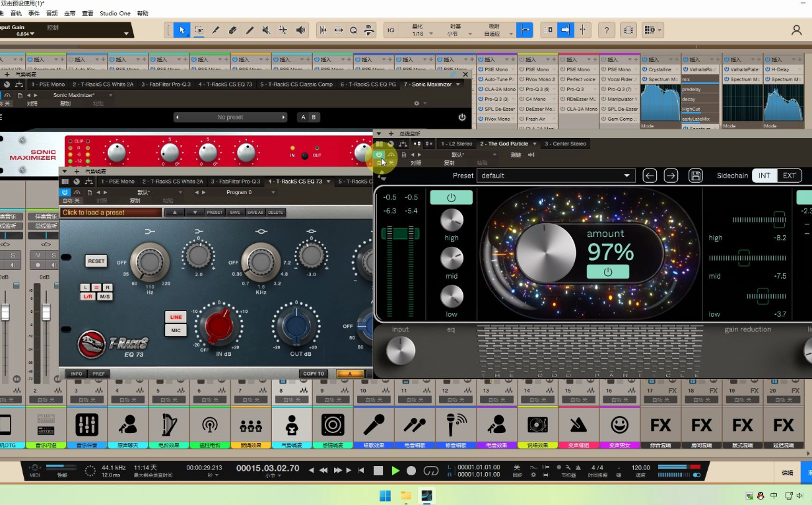The image size is (812, 505).
Task: Switch to PSE Mono tab in upper window
Action: (48, 84)
